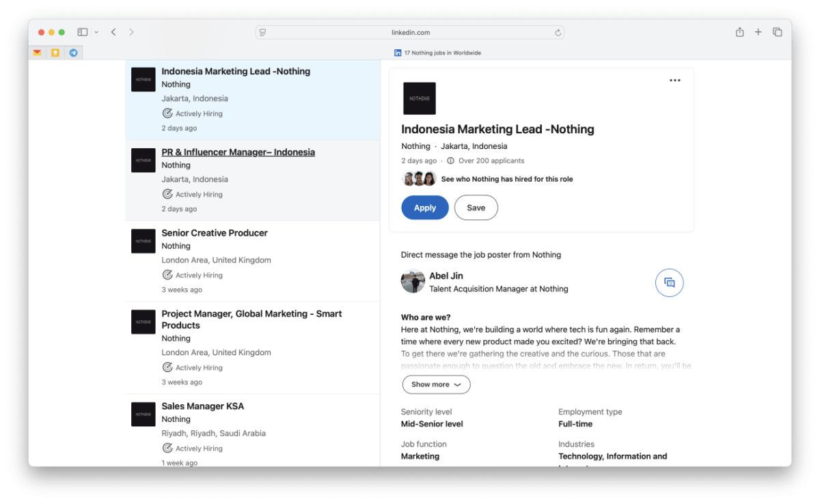Click Nothing logo beside Project Manager listing
Viewport: 820px width, 504px height.
(143, 322)
